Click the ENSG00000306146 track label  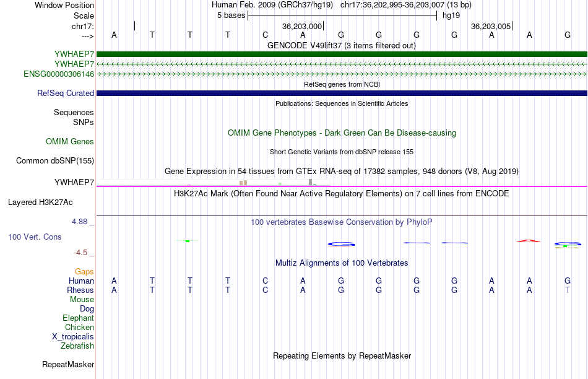[x=59, y=74]
